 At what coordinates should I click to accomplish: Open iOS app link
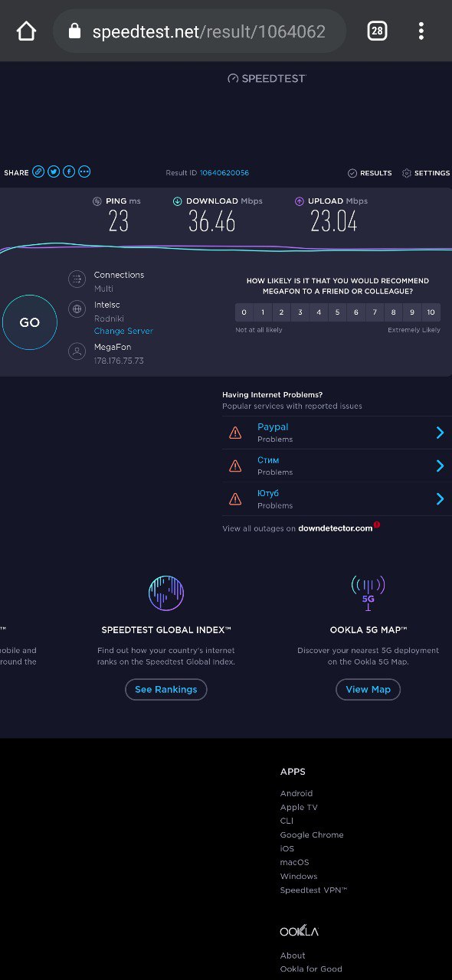tap(287, 848)
